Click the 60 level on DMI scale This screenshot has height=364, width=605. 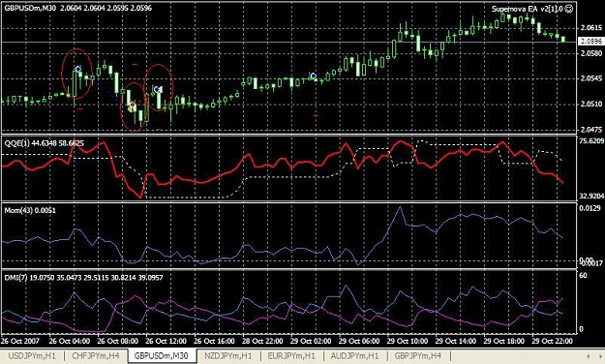click(x=584, y=275)
